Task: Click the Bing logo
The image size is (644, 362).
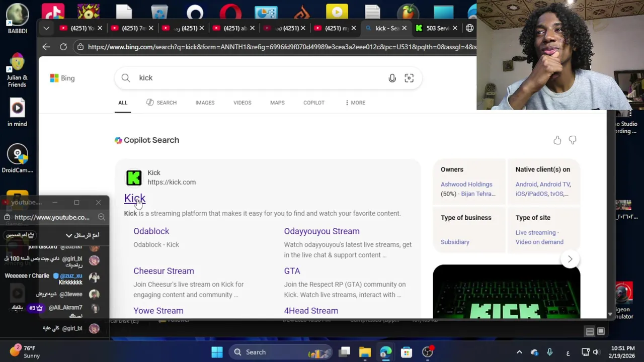Action: click(x=62, y=78)
